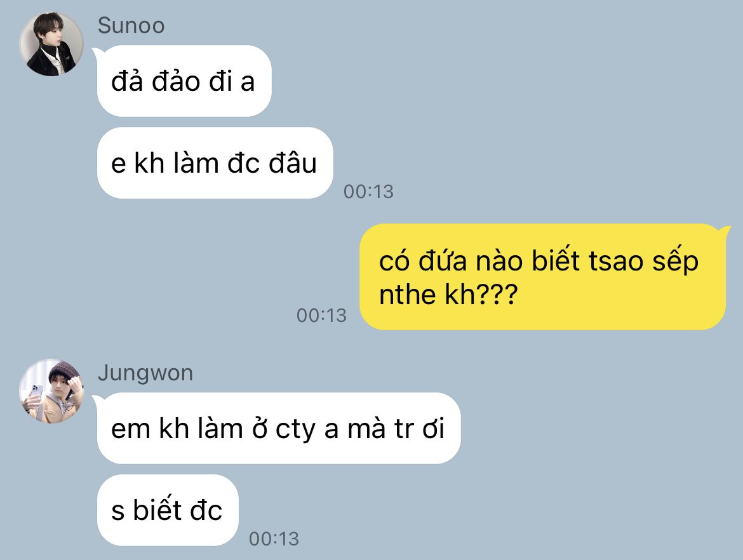
Task: Click the word "nthe" in the yellow message
Action: tap(407, 295)
